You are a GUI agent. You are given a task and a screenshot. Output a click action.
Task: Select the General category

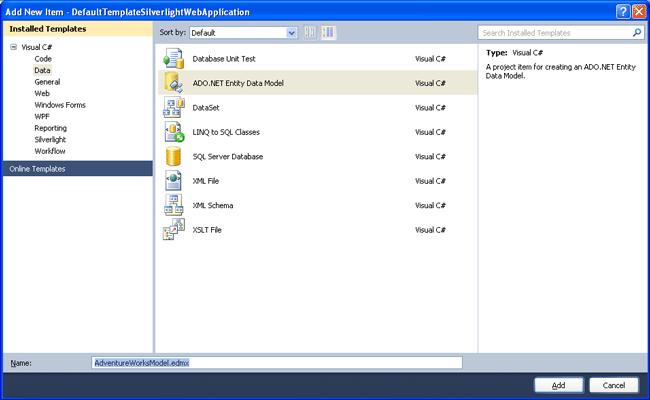coord(47,82)
